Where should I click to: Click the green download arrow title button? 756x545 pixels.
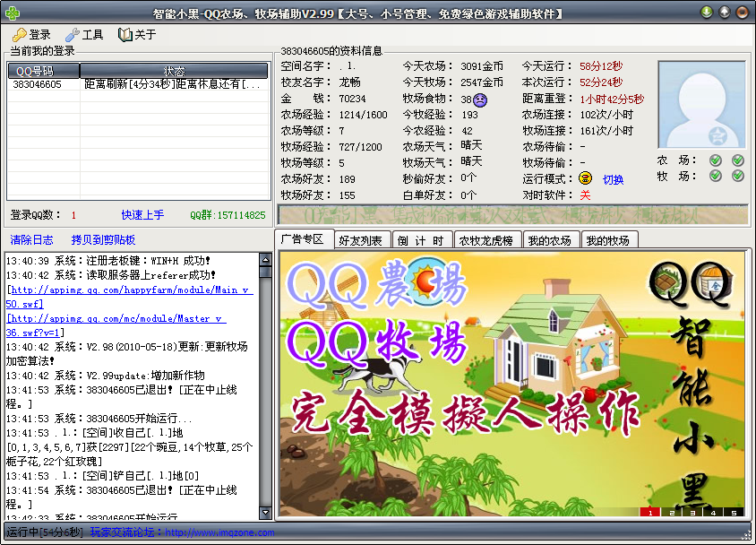(707, 12)
